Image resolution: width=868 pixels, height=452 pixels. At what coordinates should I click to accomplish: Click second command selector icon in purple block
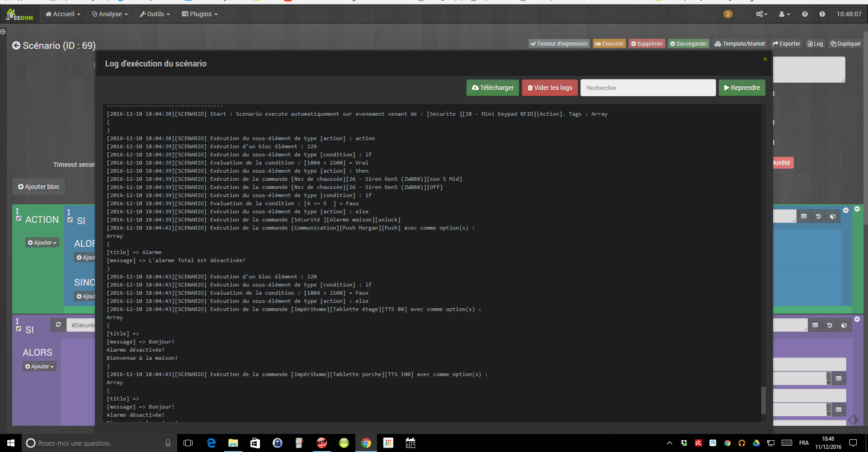tap(839, 410)
